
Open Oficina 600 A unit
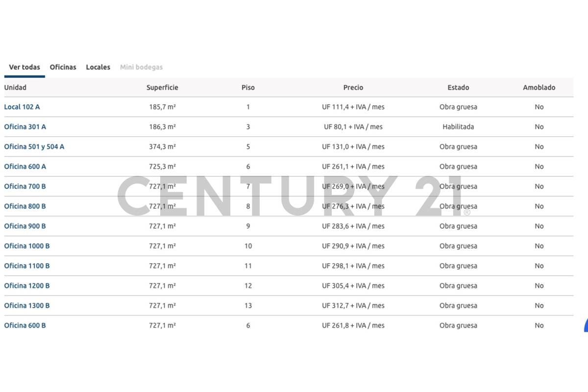(x=25, y=167)
